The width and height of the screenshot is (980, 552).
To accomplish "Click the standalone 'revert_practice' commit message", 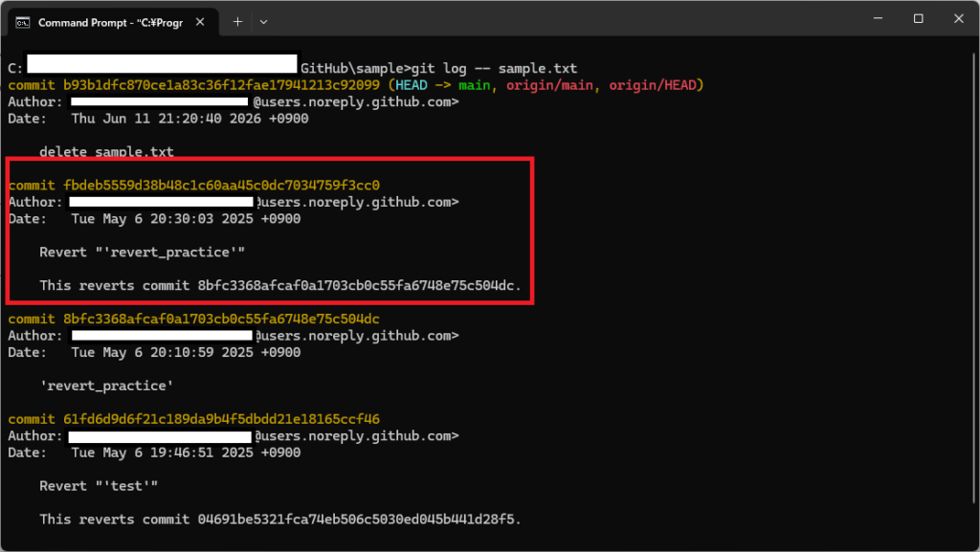I will [x=106, y=386].
